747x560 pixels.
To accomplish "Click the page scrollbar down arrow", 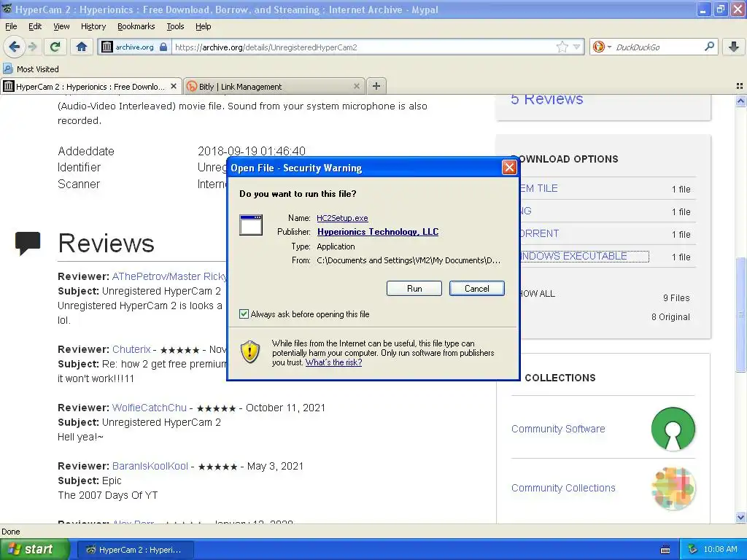I will click(x=740, y=517).
